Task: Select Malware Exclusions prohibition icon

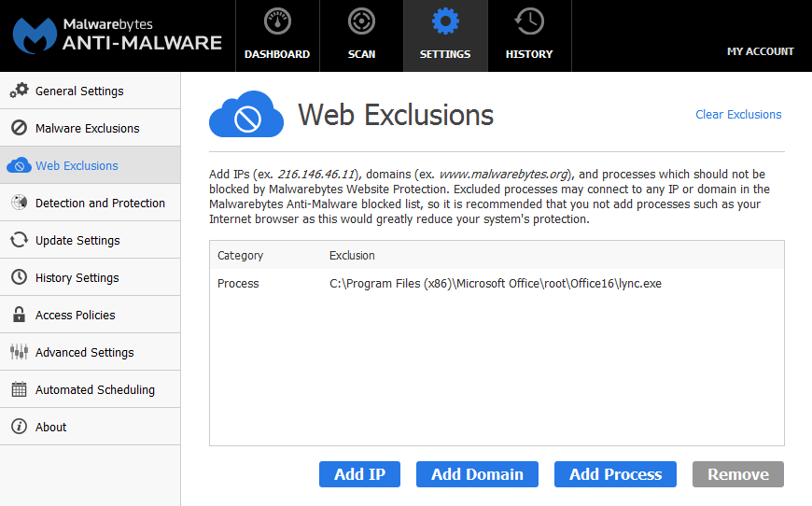Action: (x=20, y=128)
